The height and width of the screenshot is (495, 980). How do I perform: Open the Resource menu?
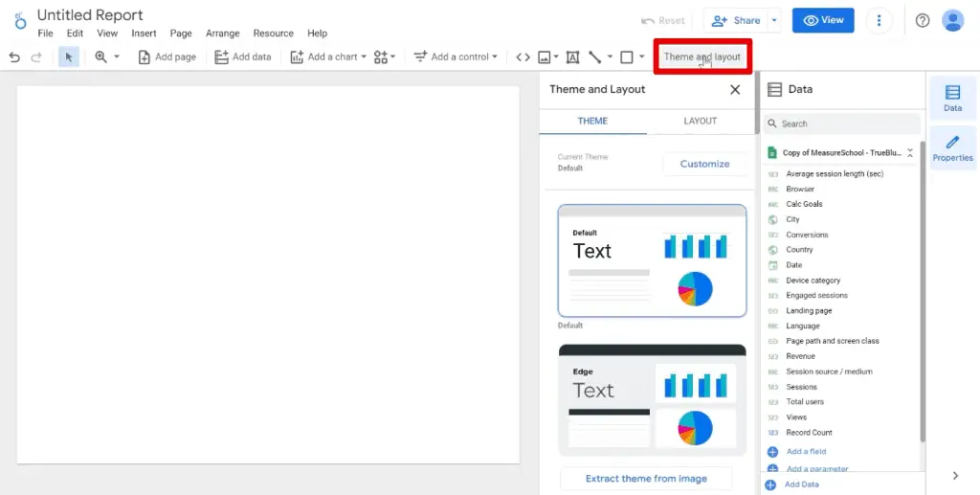(x=273, y=34)
